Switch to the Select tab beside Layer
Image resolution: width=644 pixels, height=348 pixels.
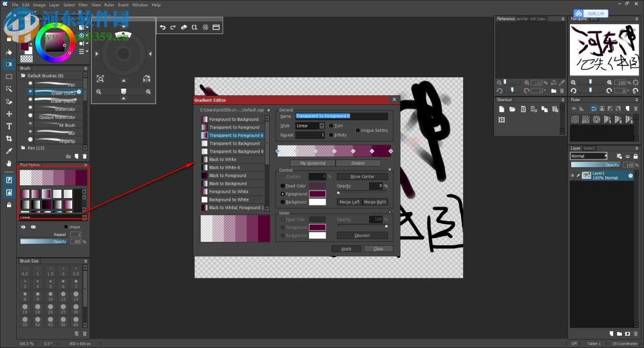click(589, 148)
